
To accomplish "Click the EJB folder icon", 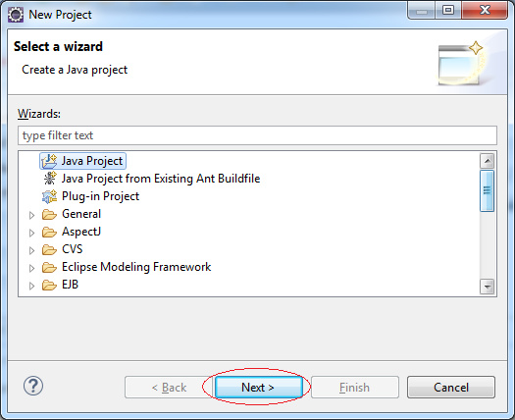I will click(49, 285).
